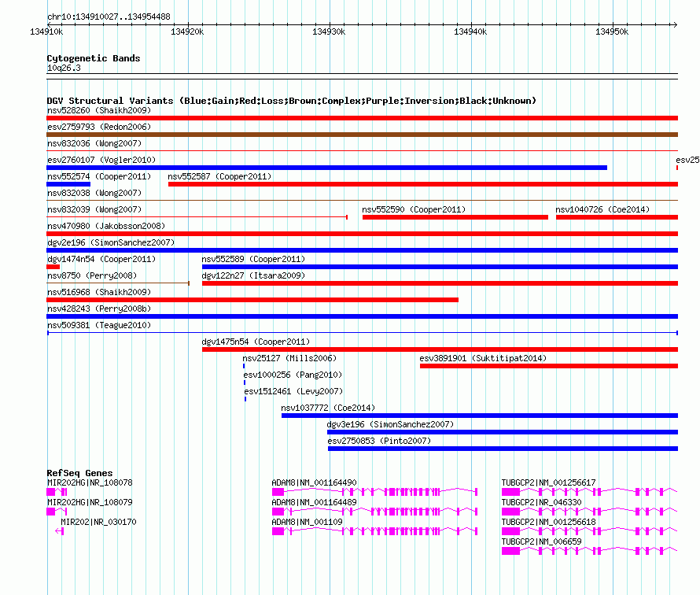The width and height of the screenshot is (700, 595).
Task: Open the ADAM8|NM_001164490 transcript label
Action: pos(315,482)
